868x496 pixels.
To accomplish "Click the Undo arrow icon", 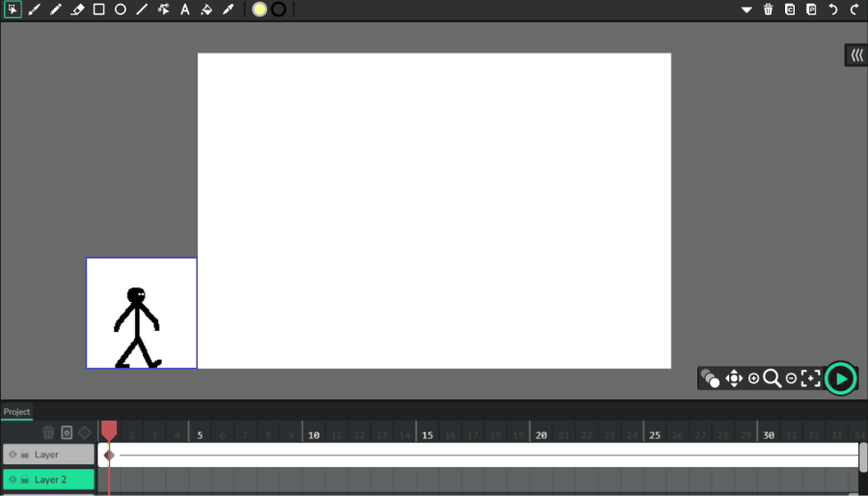I will pyautogui.click(x=832, y=10).
